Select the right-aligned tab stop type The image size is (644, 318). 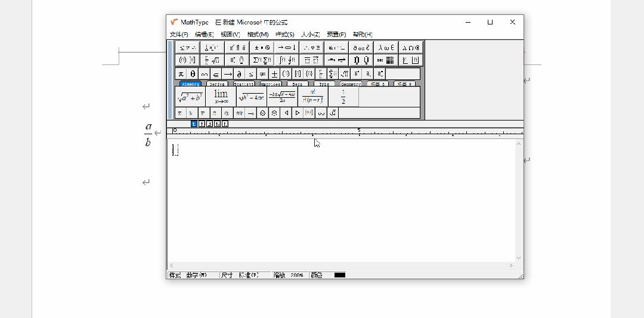pyautogui.click(x=209, y=124)
